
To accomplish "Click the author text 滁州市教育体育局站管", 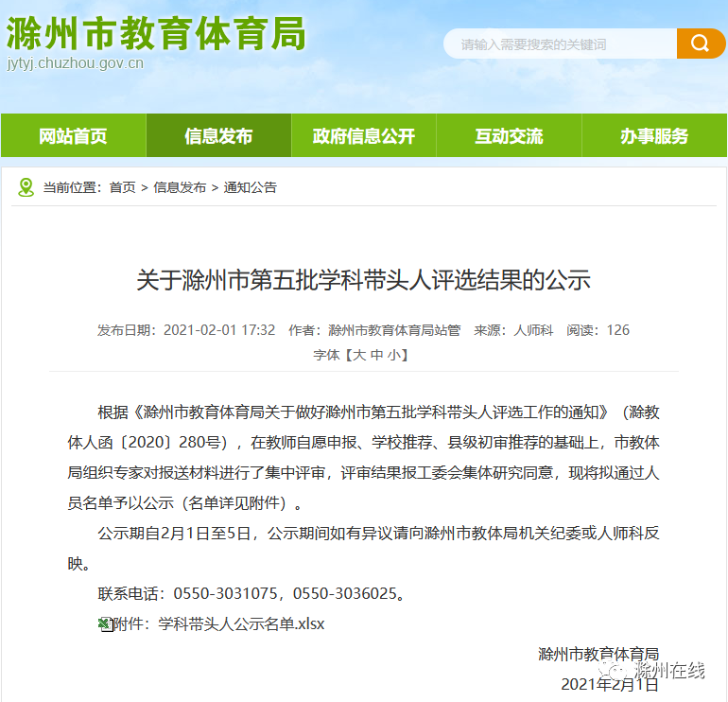I will tap(394, 330).
